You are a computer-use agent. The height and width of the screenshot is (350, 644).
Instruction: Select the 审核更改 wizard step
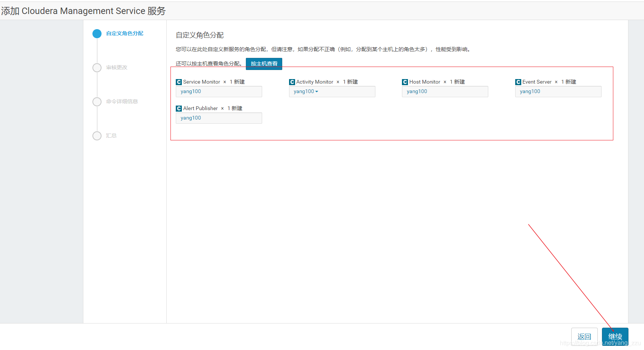(x=117, y=68)
